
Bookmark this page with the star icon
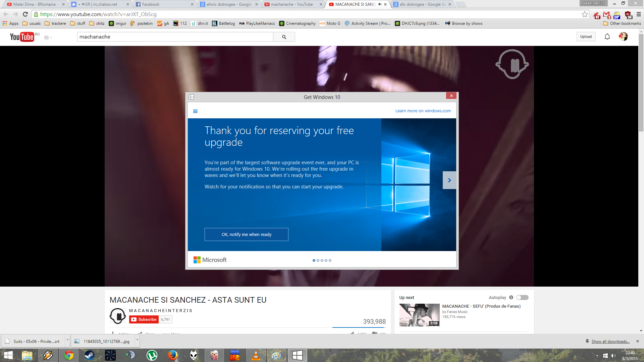click(585, 14)
